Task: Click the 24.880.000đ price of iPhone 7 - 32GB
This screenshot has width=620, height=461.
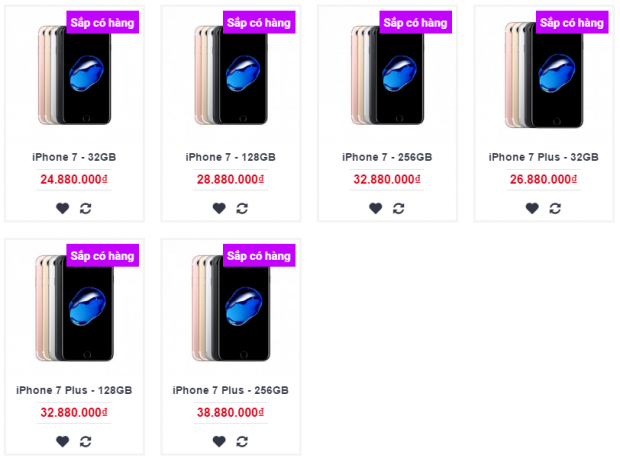Action: (74, 180)
